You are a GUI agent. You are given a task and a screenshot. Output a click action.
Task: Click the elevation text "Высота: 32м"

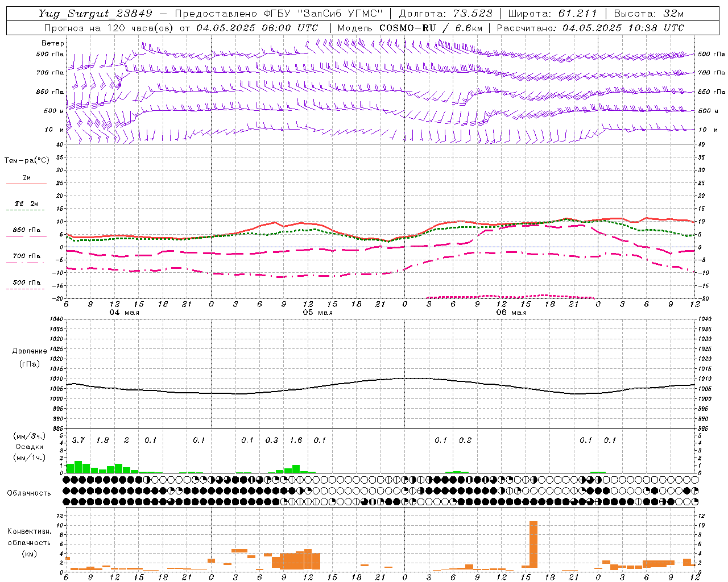point(648,14)
